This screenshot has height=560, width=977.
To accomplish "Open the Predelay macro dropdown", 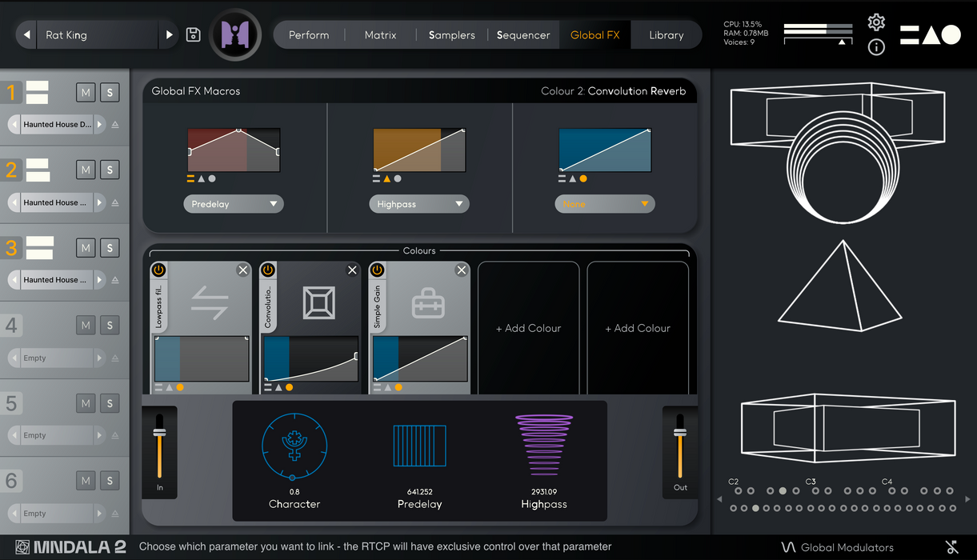I will coord(233,204).
